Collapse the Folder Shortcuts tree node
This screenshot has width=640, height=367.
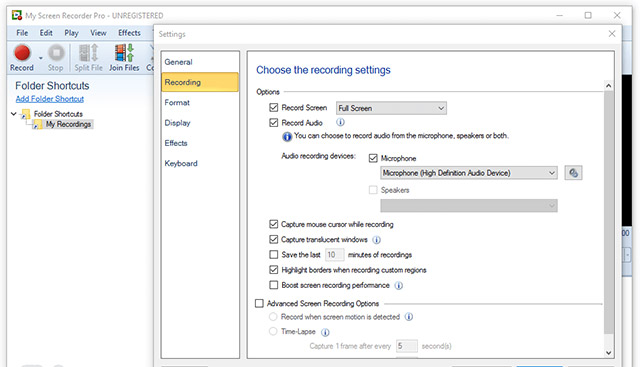13,113
